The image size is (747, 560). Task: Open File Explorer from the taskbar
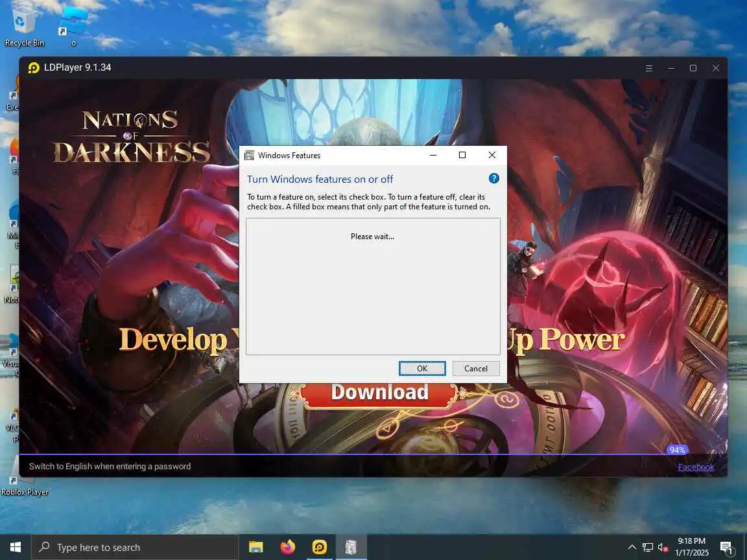256,547
